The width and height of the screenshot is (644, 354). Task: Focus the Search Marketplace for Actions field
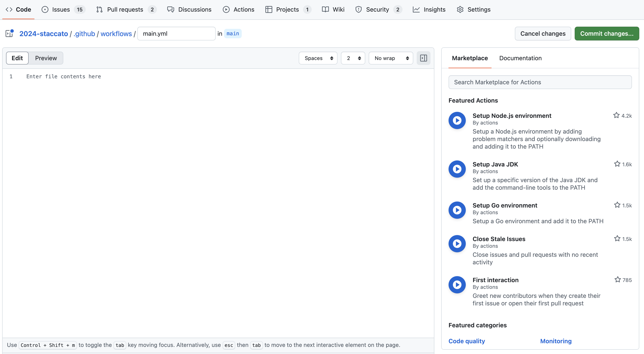(540, 82)
